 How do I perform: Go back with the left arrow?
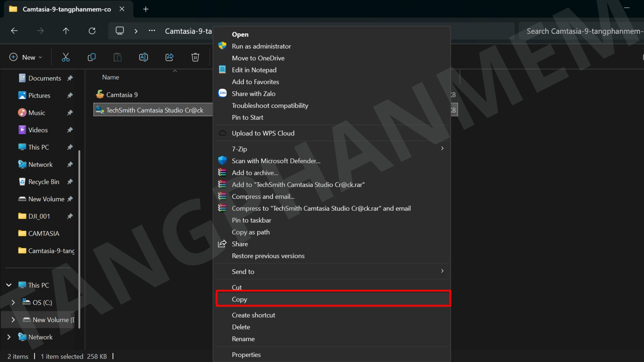coord(14,31)
